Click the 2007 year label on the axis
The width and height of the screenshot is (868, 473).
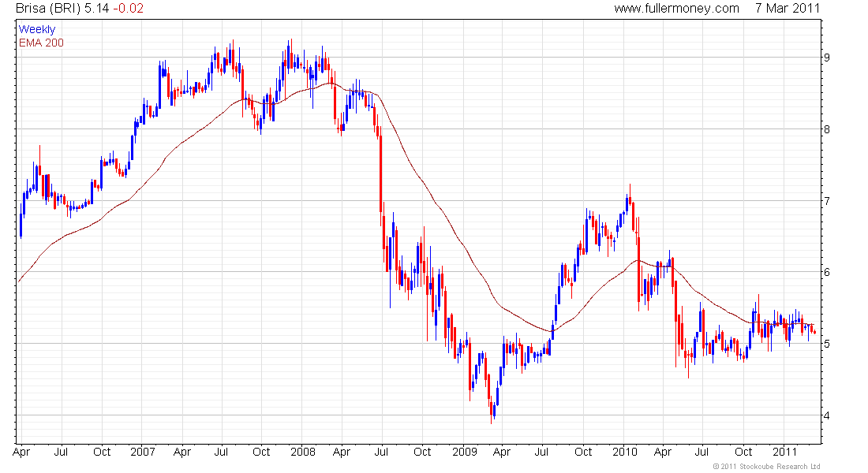point(142,452)
